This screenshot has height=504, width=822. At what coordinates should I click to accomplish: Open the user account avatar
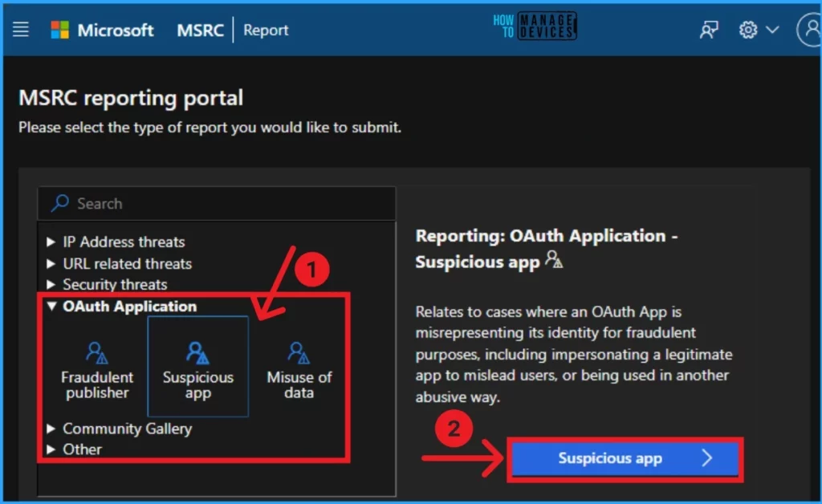pyautogui.click(x=810, y=30)
